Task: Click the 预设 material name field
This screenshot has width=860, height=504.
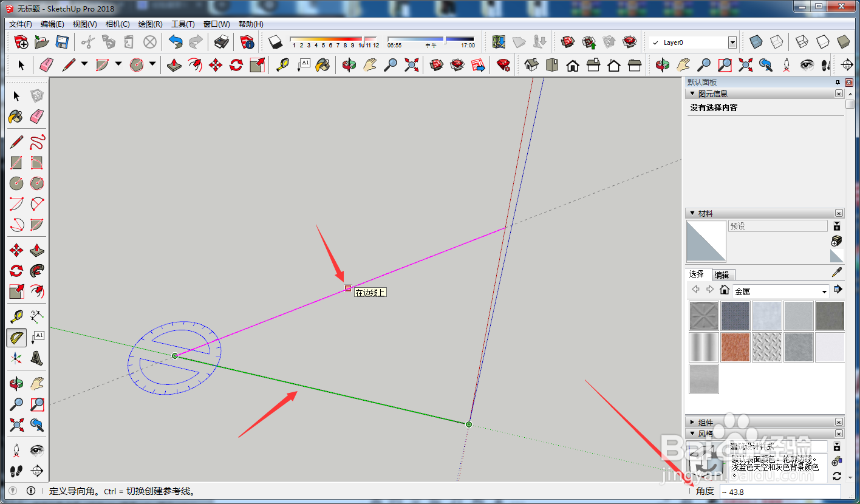Action: point(777,226)
